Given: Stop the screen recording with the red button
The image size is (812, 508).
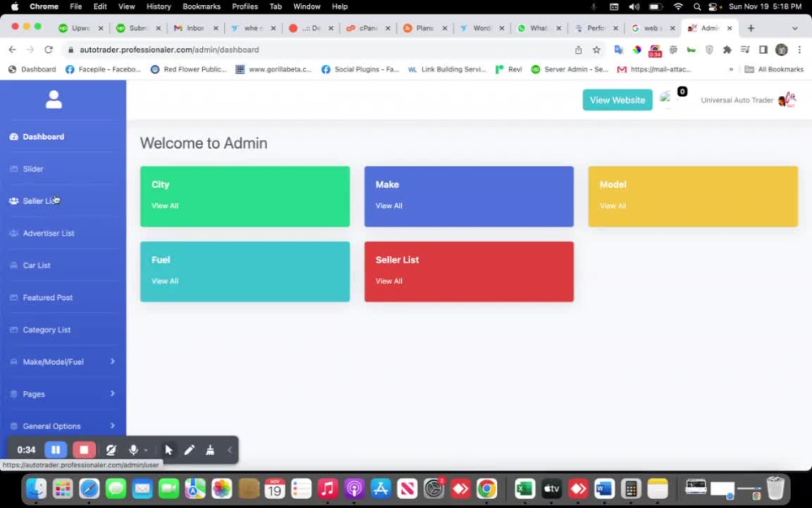Looking at the screenshot, I should 84,449.
